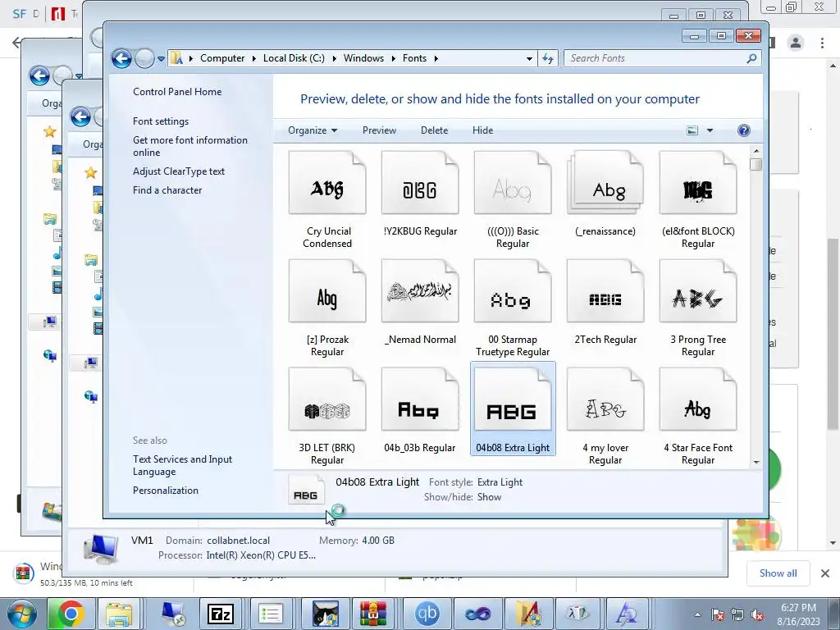Select the !Y2KBUG Regular font icon

tap(420, 183)
